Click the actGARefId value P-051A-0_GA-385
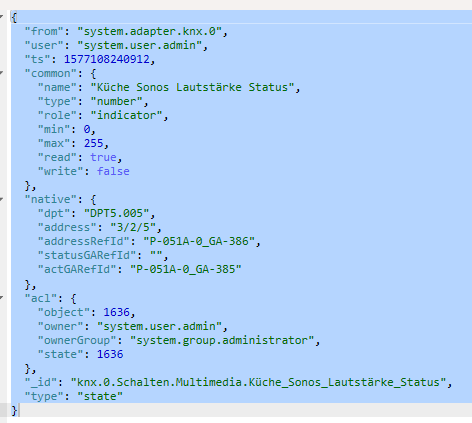The width and height of the screenshot is (472, 423). click(x=186, y=269)
